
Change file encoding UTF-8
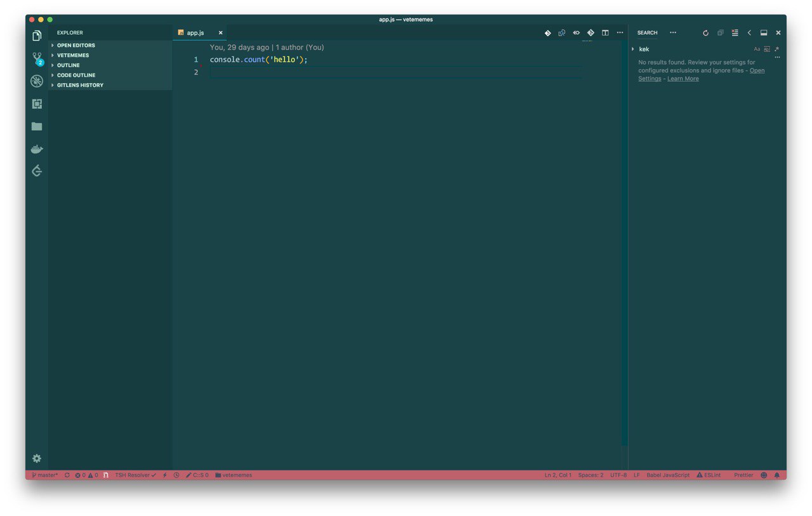619,475
